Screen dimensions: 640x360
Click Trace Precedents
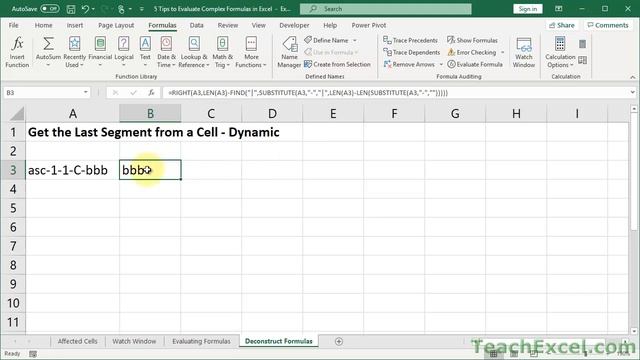(x=410, y=40)
